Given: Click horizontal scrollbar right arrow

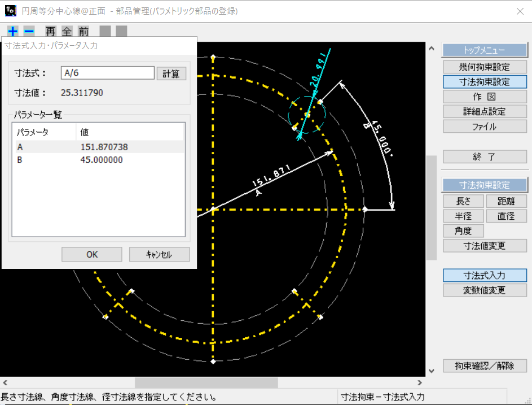Looking at the screenshot, I should (420, 382).
